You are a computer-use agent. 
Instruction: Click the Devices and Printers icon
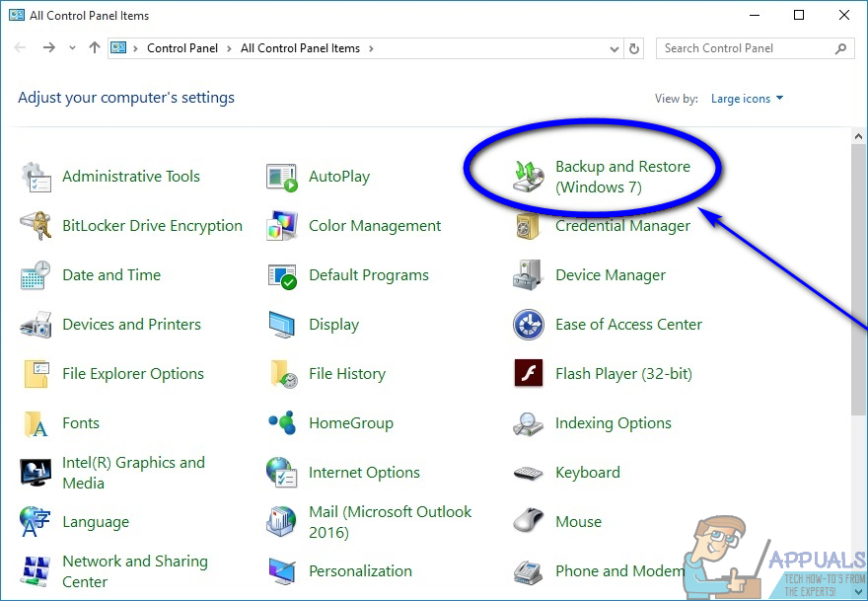coord(36,325)
